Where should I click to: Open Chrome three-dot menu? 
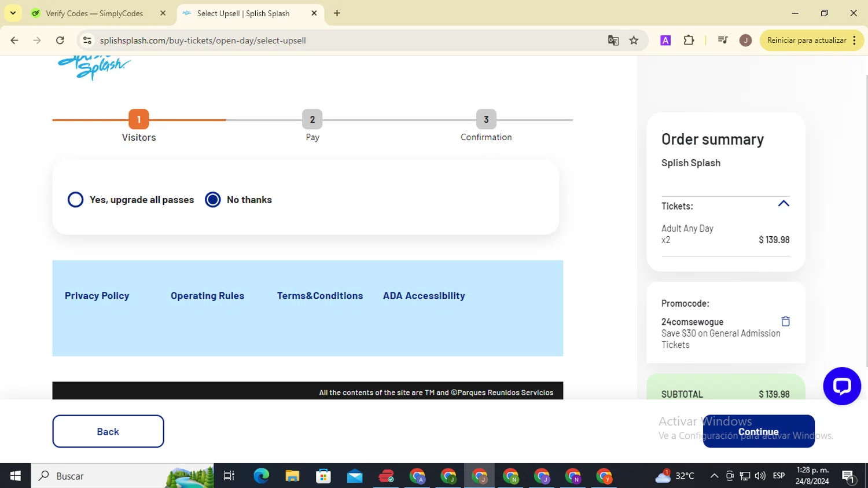tap(855, 41)
